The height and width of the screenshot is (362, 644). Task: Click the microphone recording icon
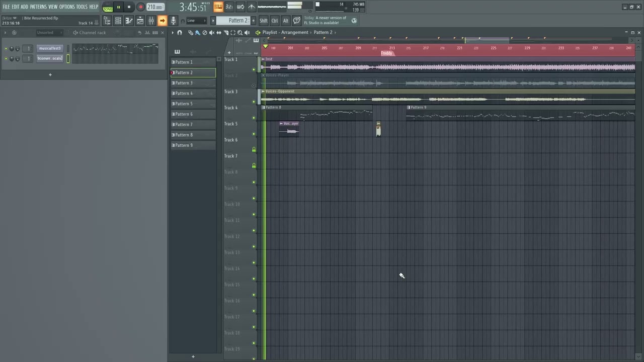click(x=173, y=21)
